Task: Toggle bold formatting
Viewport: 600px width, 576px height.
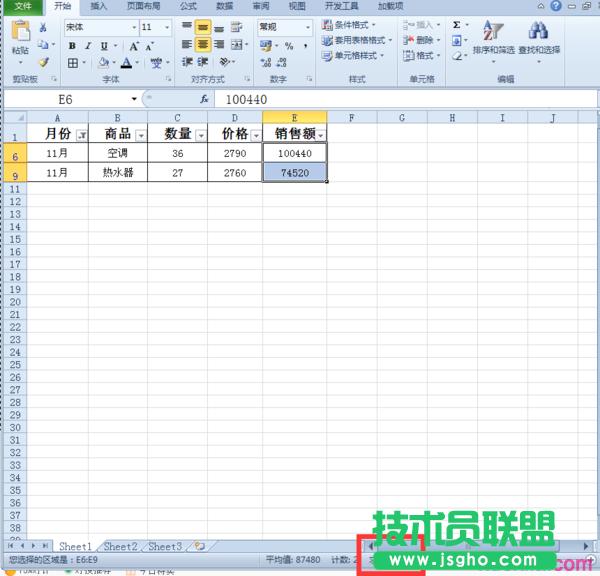Action: [72, 46]
